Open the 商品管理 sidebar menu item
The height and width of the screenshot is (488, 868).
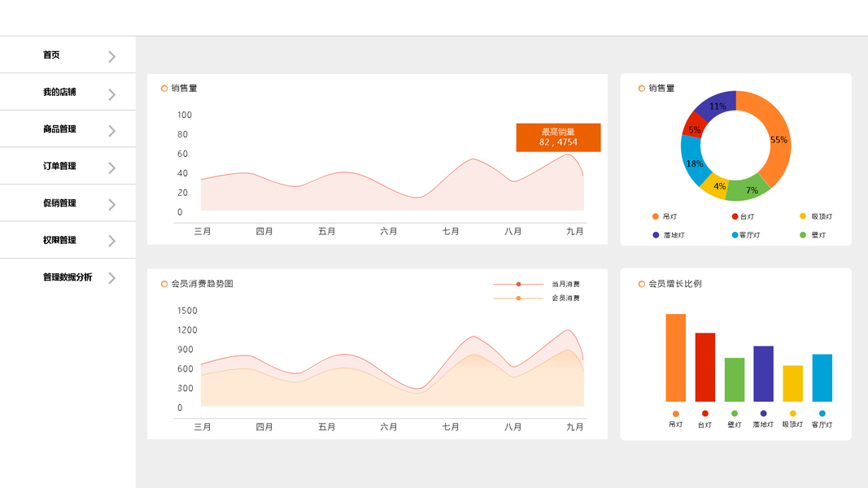(x=68, y=129)
